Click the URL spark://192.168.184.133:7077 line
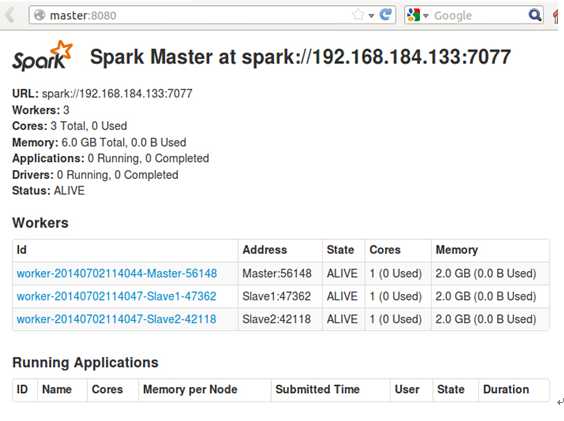The height and width of the screenshot is (421, 564). [102, 94]
